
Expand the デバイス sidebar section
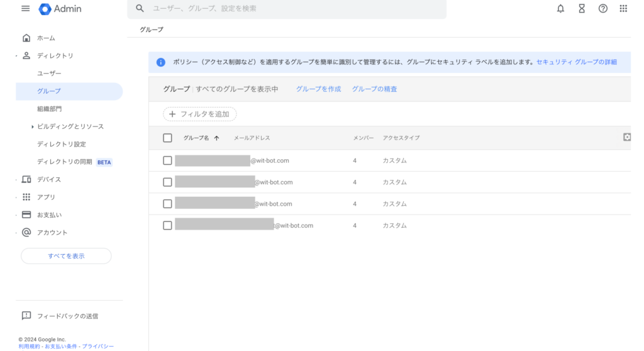coord(16,180)
